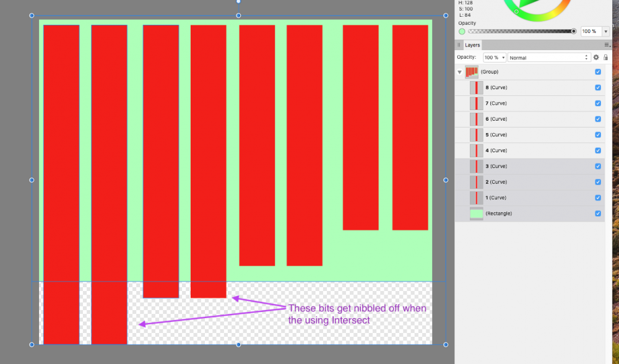
Task: Select the 8 (Curve) layer name
Action: click(496, 88)
